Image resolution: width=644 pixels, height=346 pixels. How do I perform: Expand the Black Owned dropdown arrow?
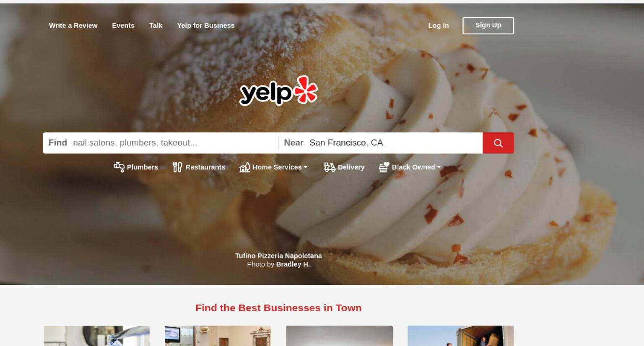(439, 167)
